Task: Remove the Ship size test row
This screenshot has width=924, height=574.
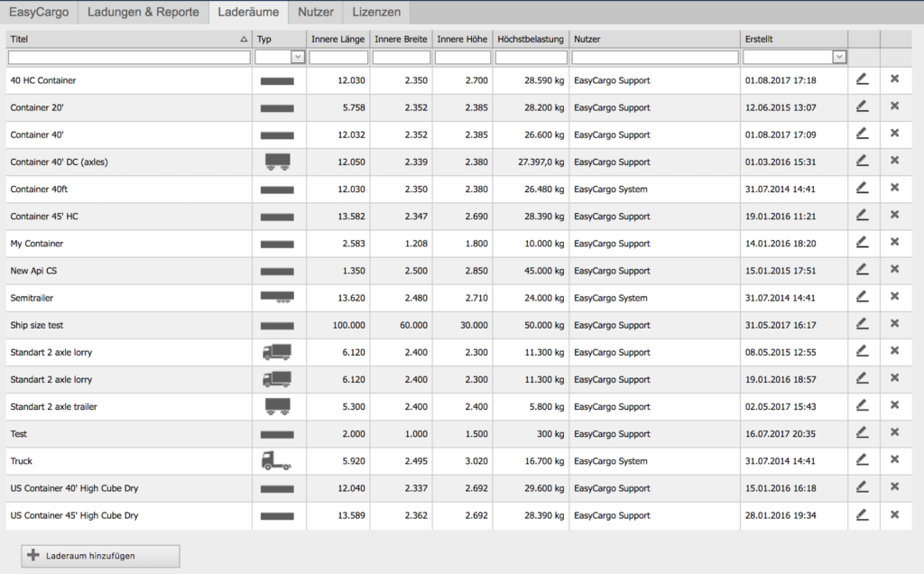Action: (x=894, y=323)
